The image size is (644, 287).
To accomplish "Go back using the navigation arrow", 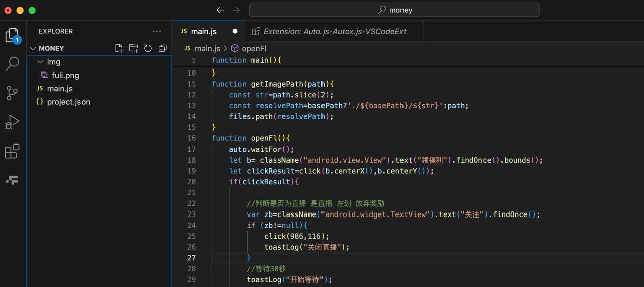I will coord(220,10).
